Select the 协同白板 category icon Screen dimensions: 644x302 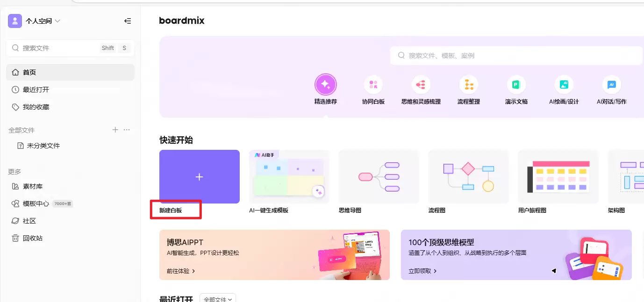pos(373,84)
